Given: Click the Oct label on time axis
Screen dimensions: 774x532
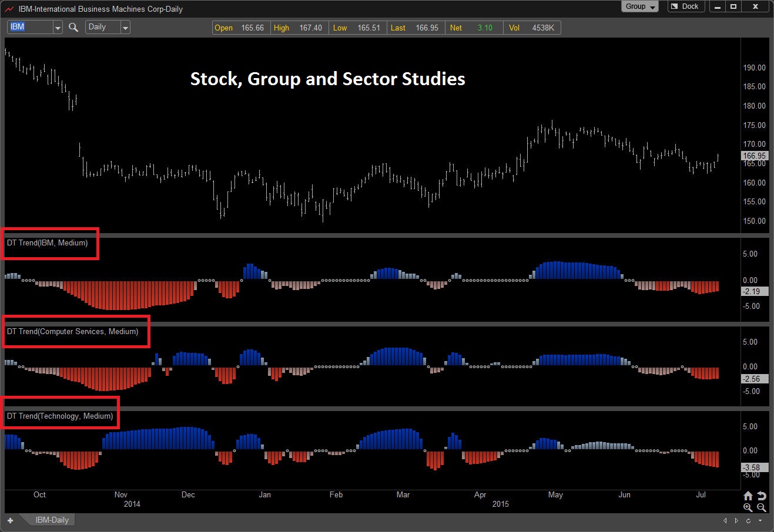Looking at the screenshot, I should [39, 494].
